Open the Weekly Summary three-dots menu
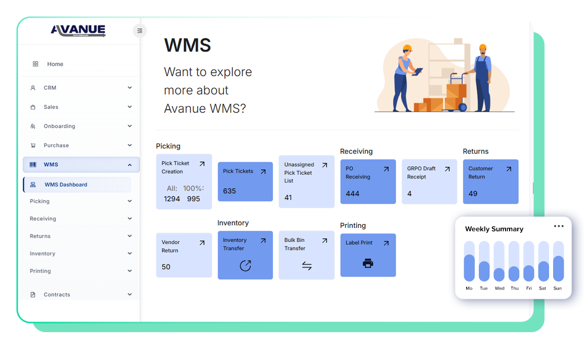This screenshot has height=364, width=588. (559, 226)
